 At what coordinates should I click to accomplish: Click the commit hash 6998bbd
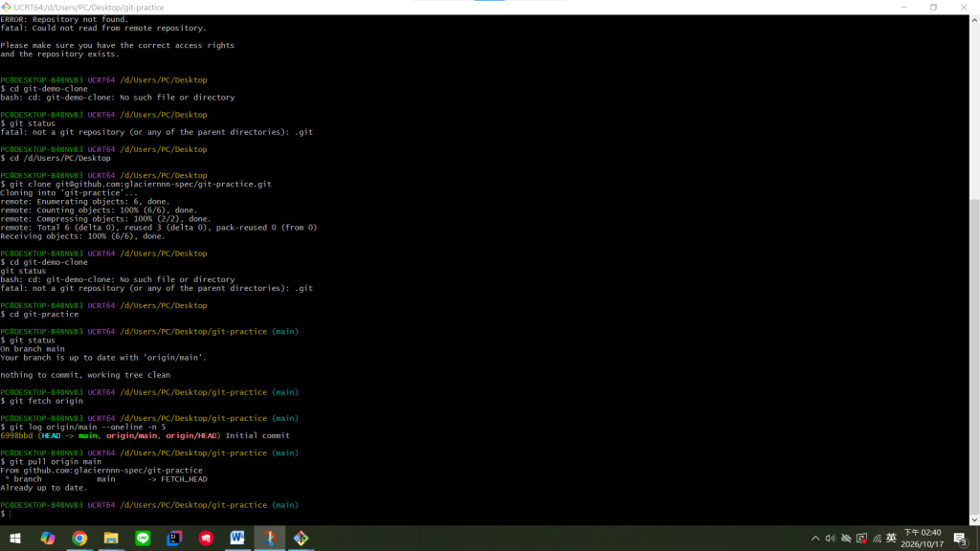coord(16,435)
